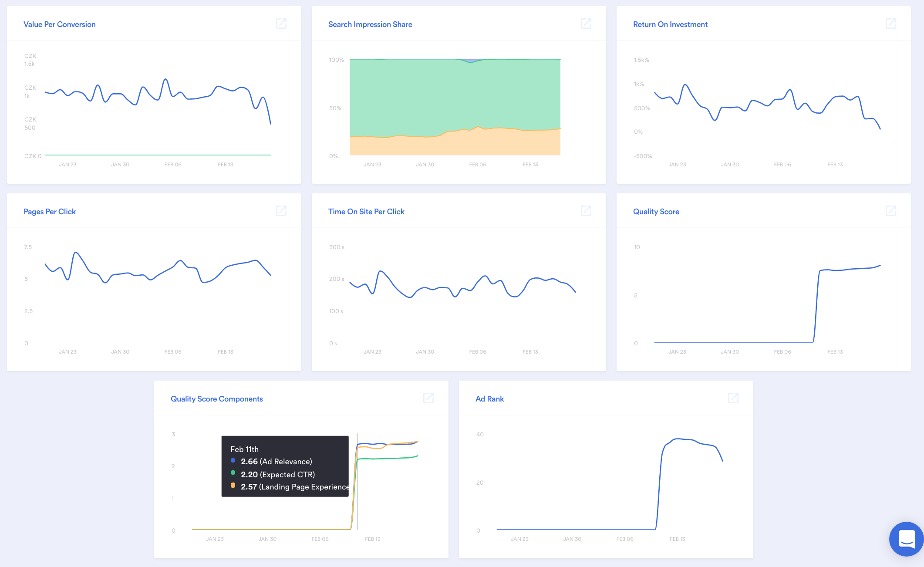Click the Quality Score Components title
The image size is (924, 567).
217,399
